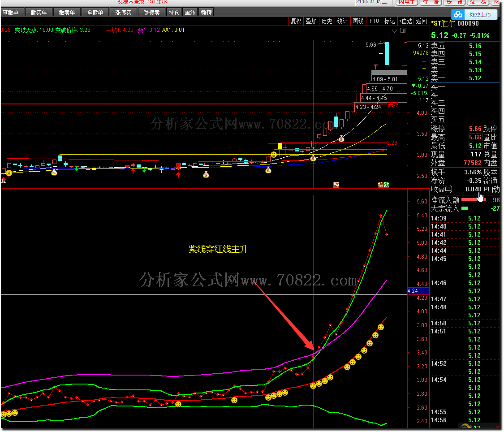The image size is (504, 432).
Task: Click the smiley marker on the yellow box candle
Action: pyautogui.click(x=274, y=155)
